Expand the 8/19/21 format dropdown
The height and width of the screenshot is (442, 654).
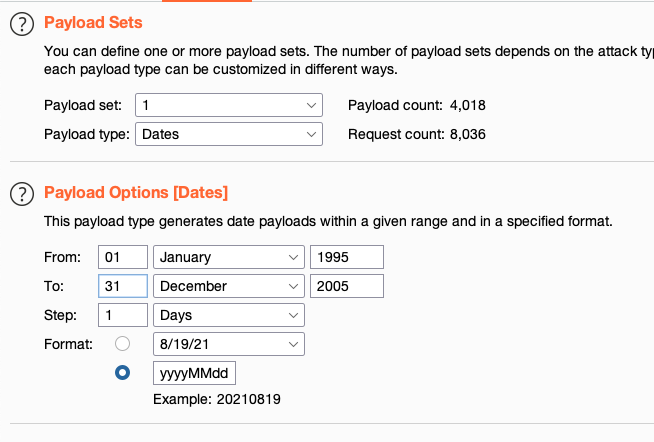[x=229, y=344]
